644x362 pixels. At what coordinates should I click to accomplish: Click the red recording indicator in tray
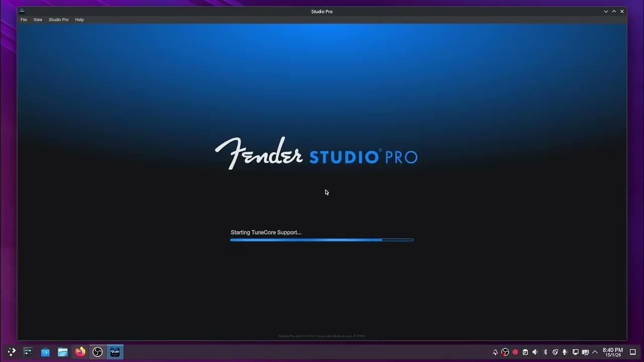(x=515, y=352)
